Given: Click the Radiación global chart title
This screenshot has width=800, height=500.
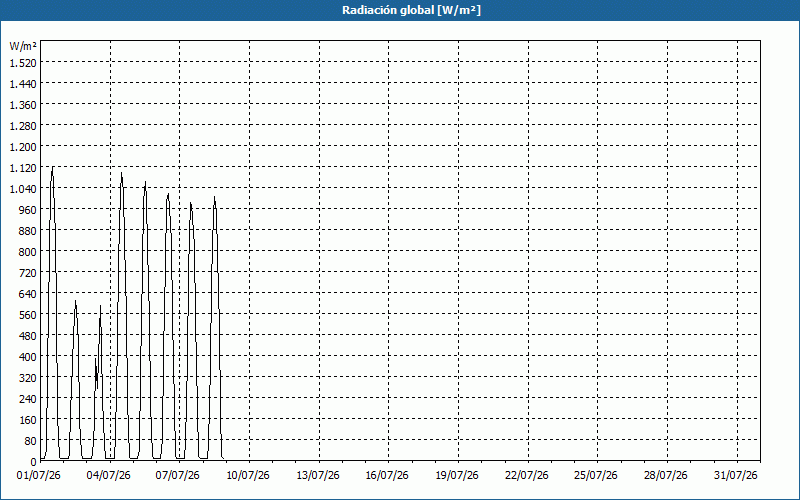Looking at the screenshot, I should coord(411,10).
